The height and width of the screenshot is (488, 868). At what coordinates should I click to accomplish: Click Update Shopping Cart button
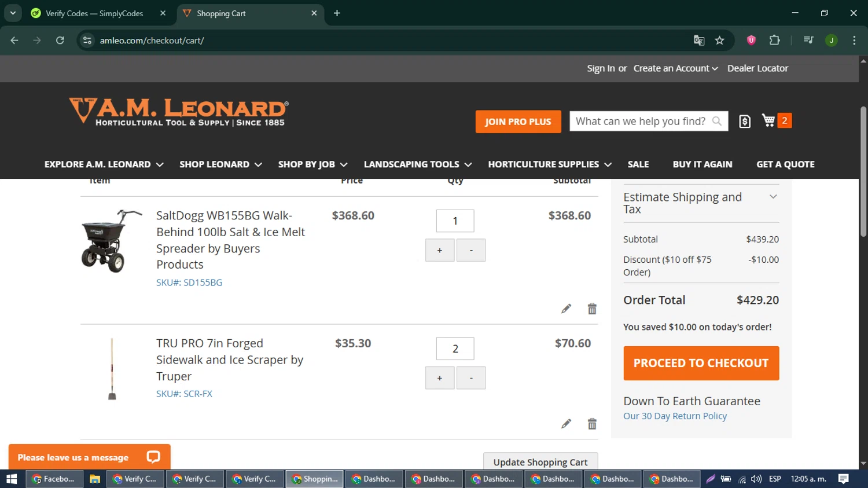[540, 461]
